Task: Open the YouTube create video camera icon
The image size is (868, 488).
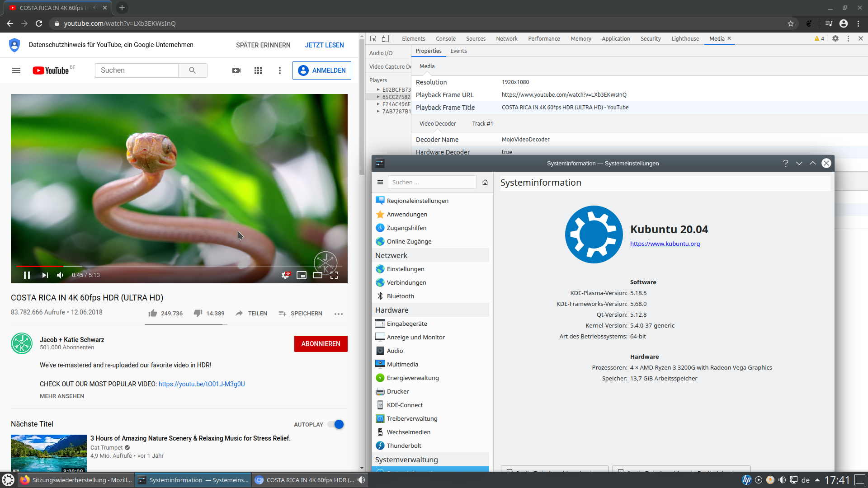Action: click(x=236, y=70)
